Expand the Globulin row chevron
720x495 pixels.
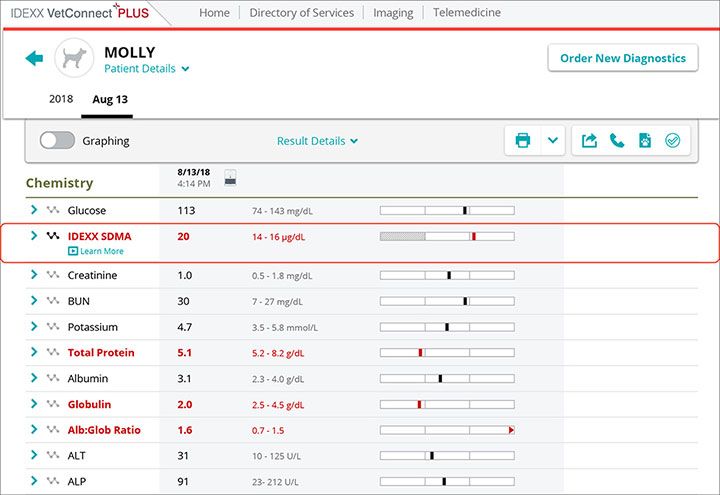(x=34, y=403)
